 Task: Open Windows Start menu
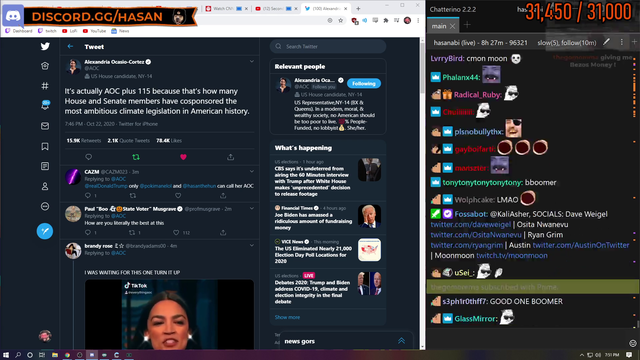click(6, 355)
